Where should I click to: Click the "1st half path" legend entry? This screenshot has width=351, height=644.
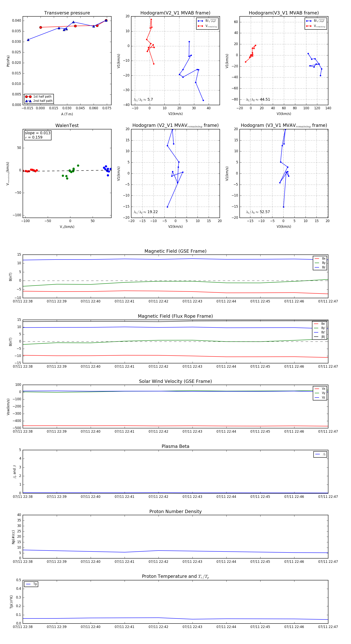[x=39, y=96]
